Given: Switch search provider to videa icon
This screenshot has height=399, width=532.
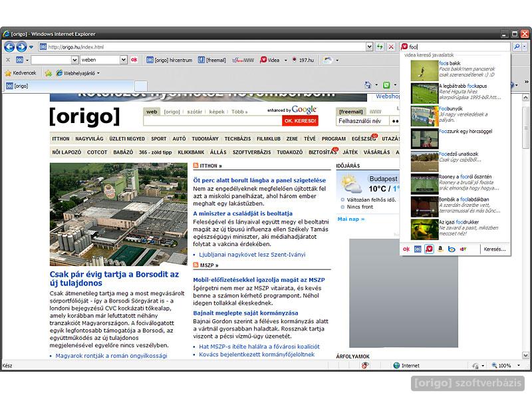Looking at the screenshot, I should [429, 249].
